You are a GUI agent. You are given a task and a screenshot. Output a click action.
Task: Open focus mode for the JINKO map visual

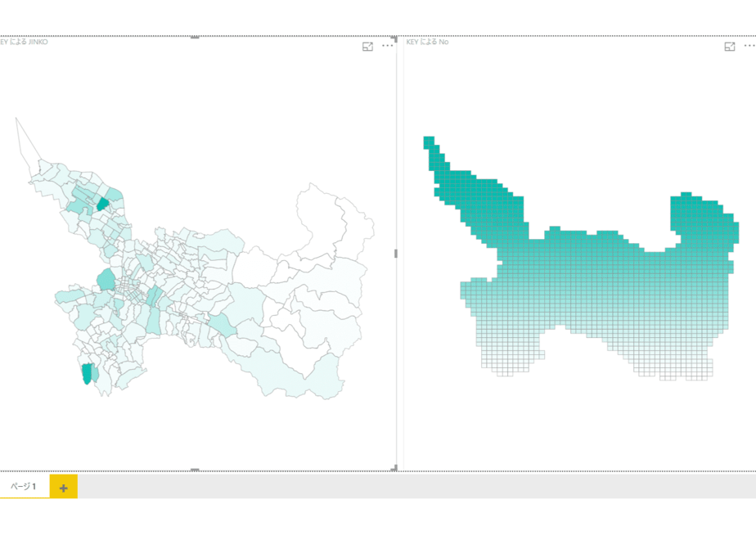[367, 47]
